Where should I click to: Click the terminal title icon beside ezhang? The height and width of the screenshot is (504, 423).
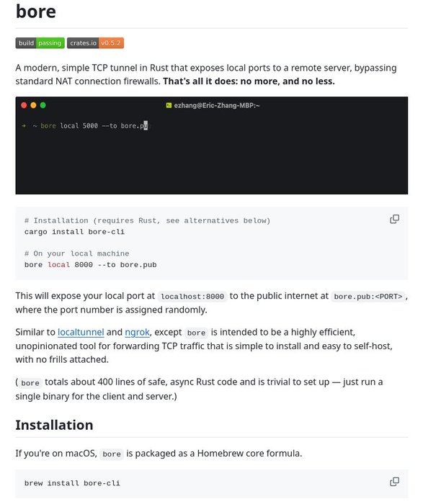pyautogui.click(x=169, y=105)
